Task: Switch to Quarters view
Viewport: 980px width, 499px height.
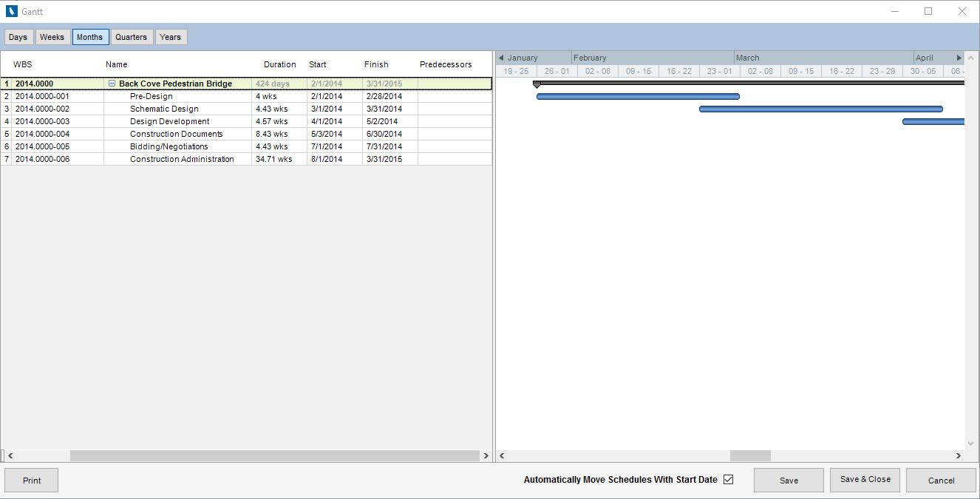Action: pyautogui.click(x=132, y=37)
